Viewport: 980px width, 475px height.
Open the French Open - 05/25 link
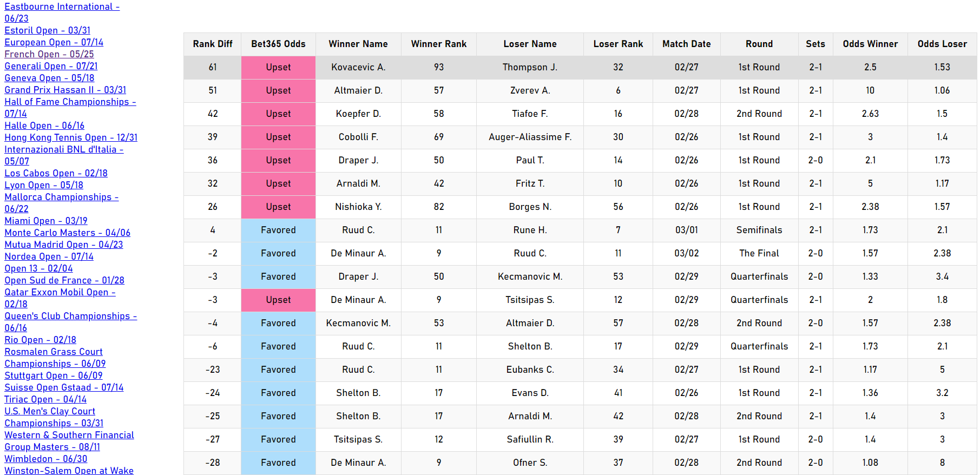pyautogui.click(x=49, y=54)
